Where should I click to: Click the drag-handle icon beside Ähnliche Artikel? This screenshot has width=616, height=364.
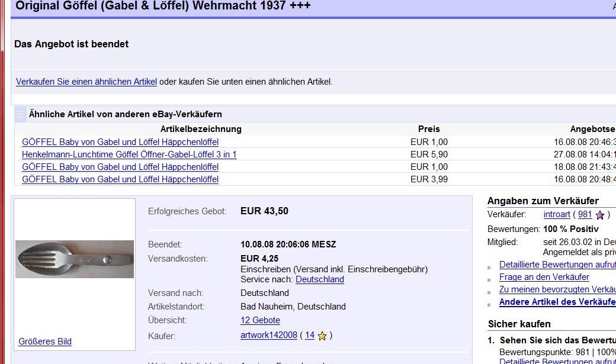[x=21, y=114]
